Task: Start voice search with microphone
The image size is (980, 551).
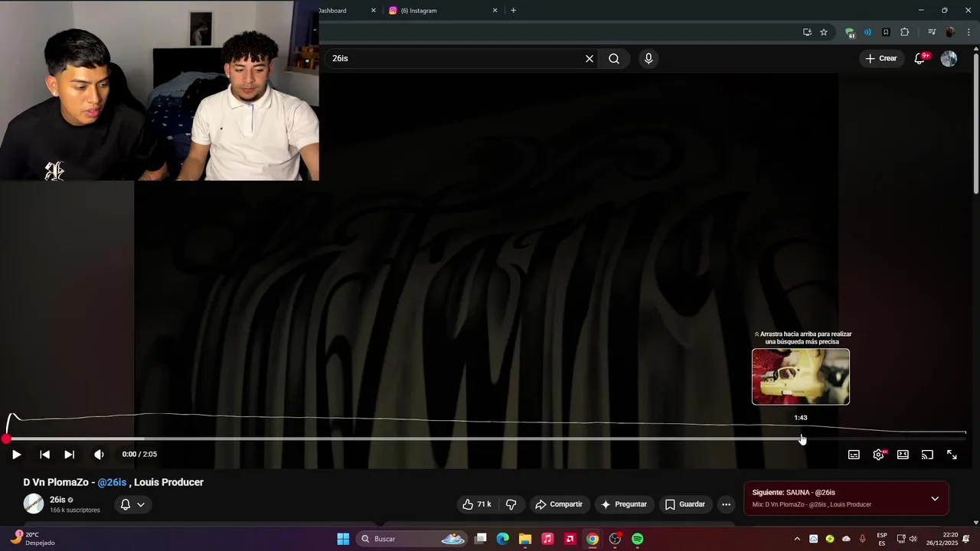Action: tap(648, 59)
